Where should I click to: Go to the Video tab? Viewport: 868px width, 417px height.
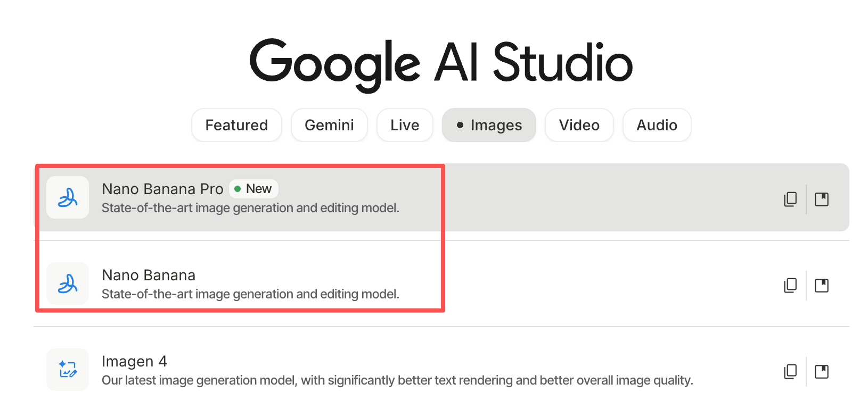pos(579,125)
